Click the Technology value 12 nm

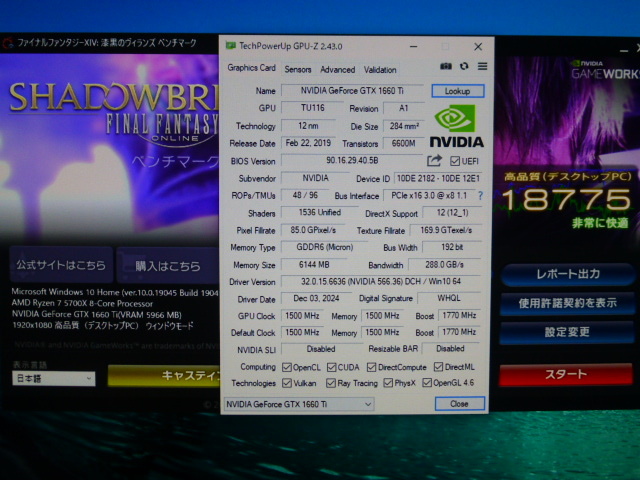click(x=308, y=126)
